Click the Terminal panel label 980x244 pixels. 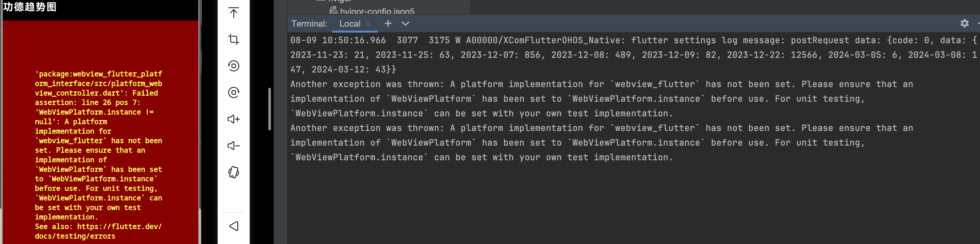309,24
